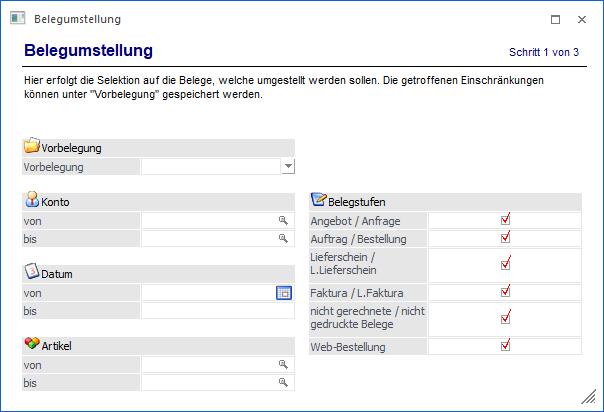
Task: Maximize the Belegumstellung window
Action: click(556, 19)
